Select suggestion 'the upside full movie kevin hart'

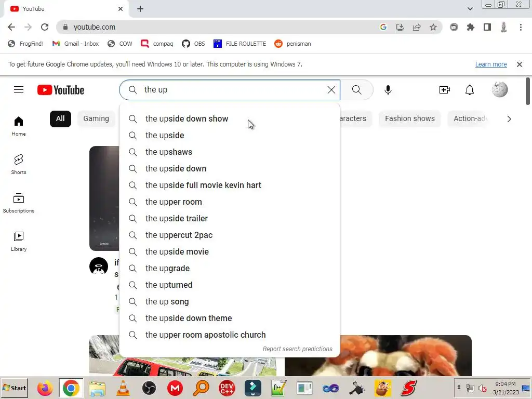click(x=230, y=185)
